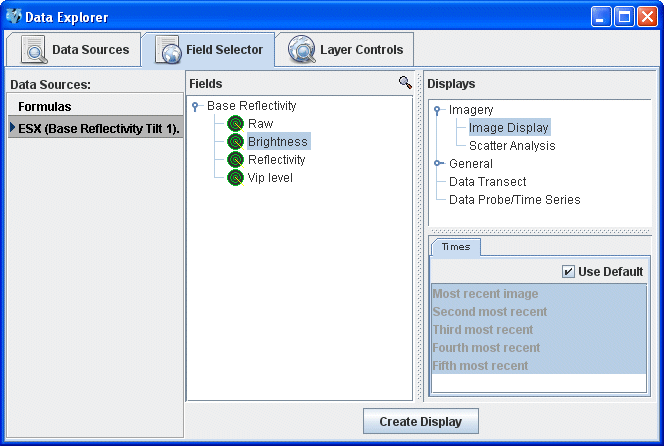Click the radar icon beside Vip level
Image resolution: width=664 pixels, height=446 pixels.
click(x=235, y=177)
